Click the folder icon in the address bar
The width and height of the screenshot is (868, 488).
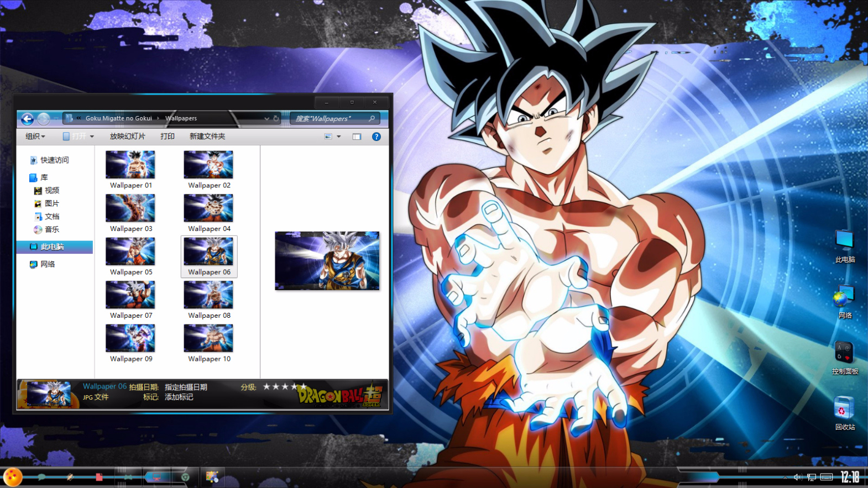point(69,118)
